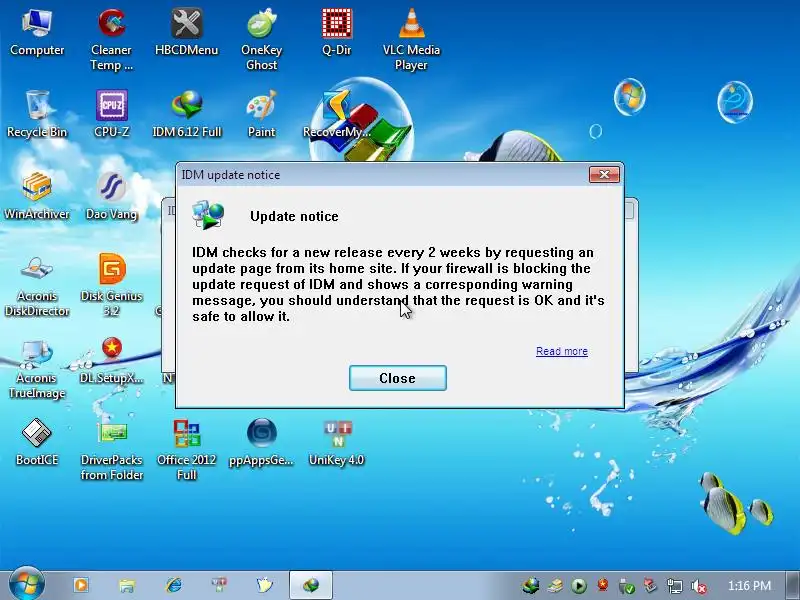Select the Cleaner Temp desktop icon
The image size is (800, 600).
[x=111, y=40]
